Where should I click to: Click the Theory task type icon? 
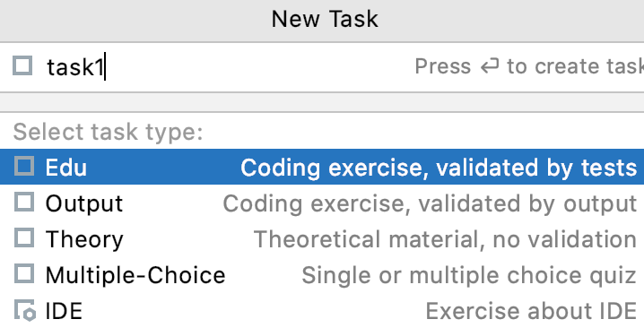pos(24,238)
